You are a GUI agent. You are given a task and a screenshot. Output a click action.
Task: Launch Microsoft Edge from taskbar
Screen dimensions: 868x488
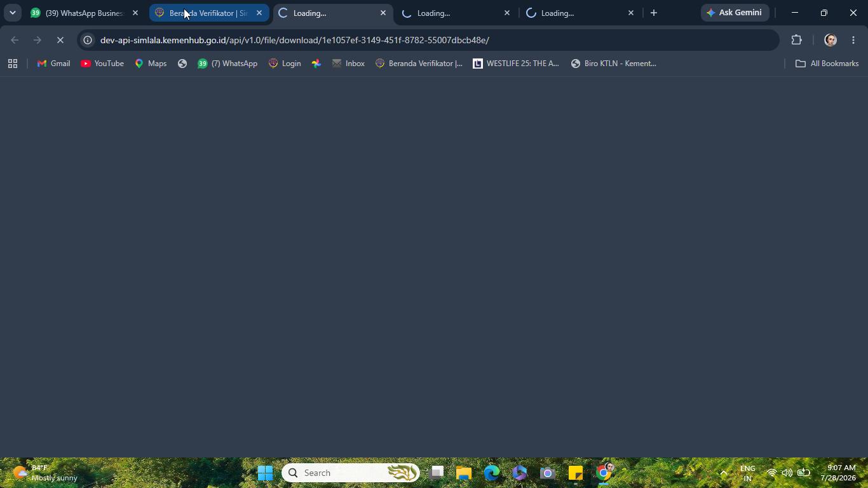pos(492,473)
